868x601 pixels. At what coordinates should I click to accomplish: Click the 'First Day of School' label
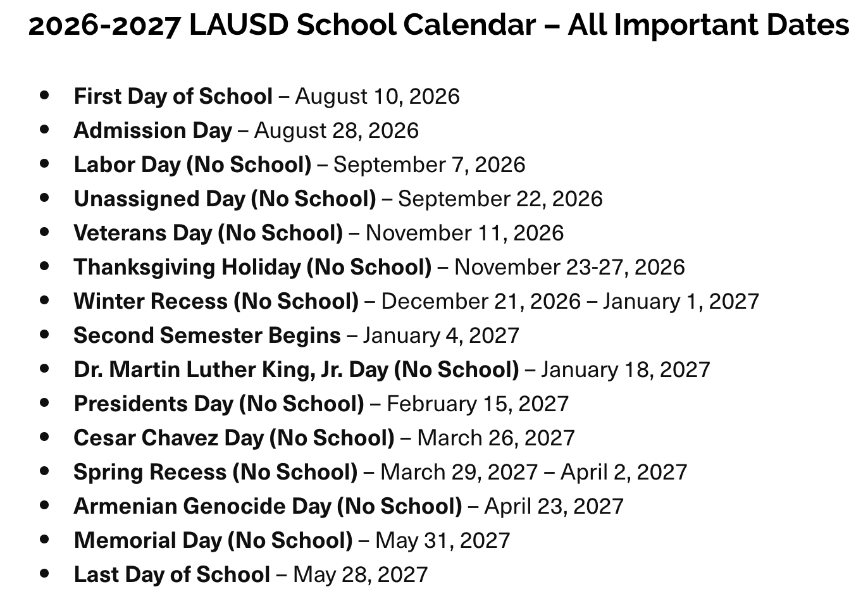(x=173, y=96)
